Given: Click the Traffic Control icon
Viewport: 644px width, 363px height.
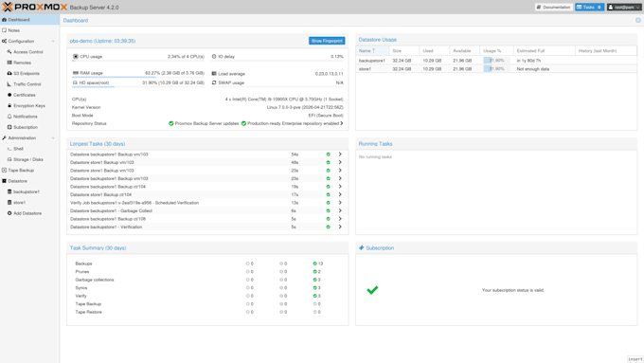Looking at the screenshot, I should 9,83.
